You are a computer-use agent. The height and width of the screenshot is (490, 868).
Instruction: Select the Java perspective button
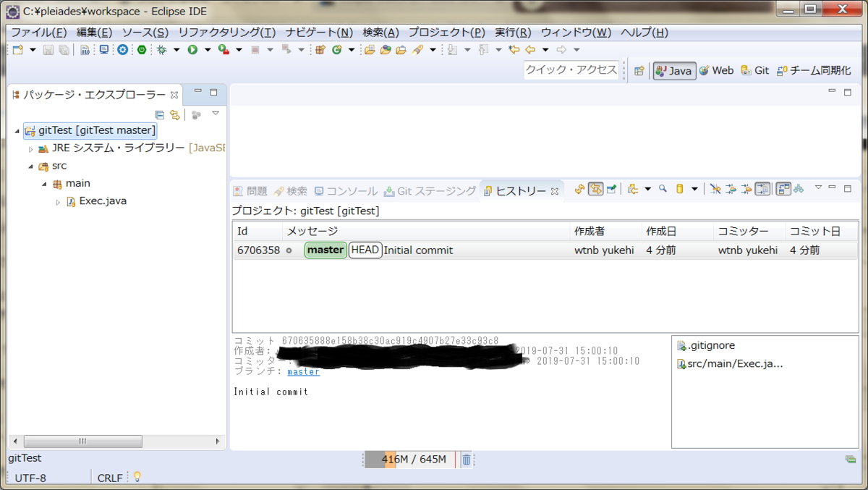674,71
